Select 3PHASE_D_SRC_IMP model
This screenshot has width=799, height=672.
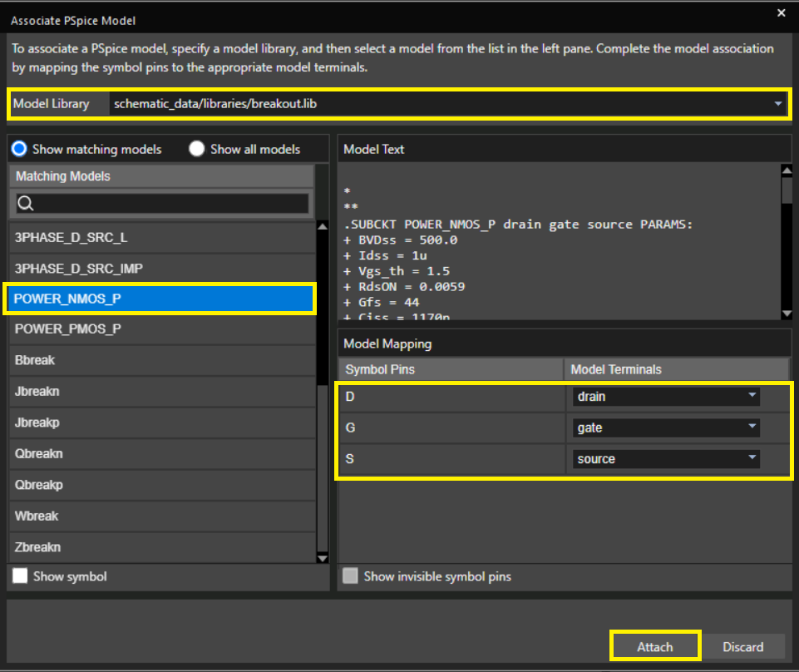point(162,269)
